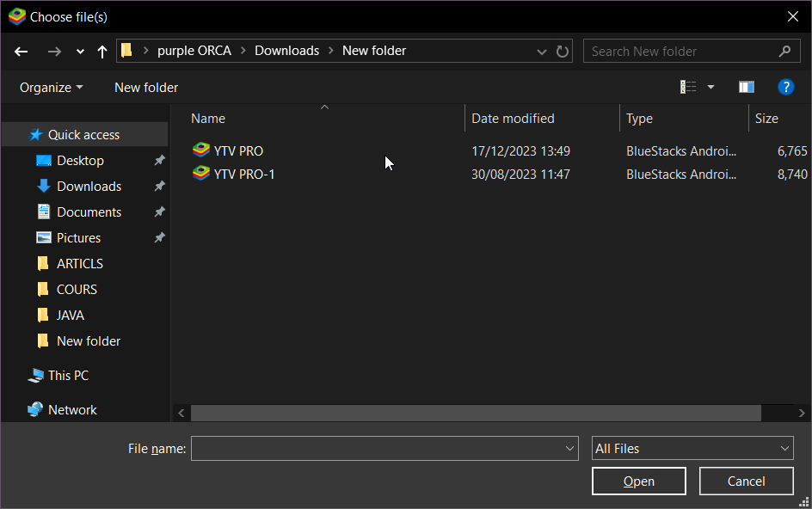Viewport: 812px width, 509px height.
Task: Click size value 8,740
Action: coord(792,174)
